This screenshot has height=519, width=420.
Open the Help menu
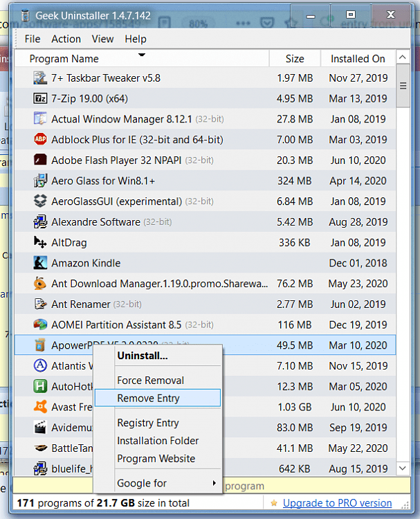136,39
